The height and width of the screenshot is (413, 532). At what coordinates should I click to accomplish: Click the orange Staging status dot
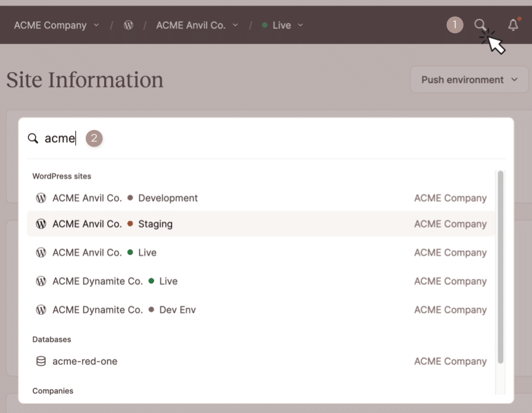[129, 224]
